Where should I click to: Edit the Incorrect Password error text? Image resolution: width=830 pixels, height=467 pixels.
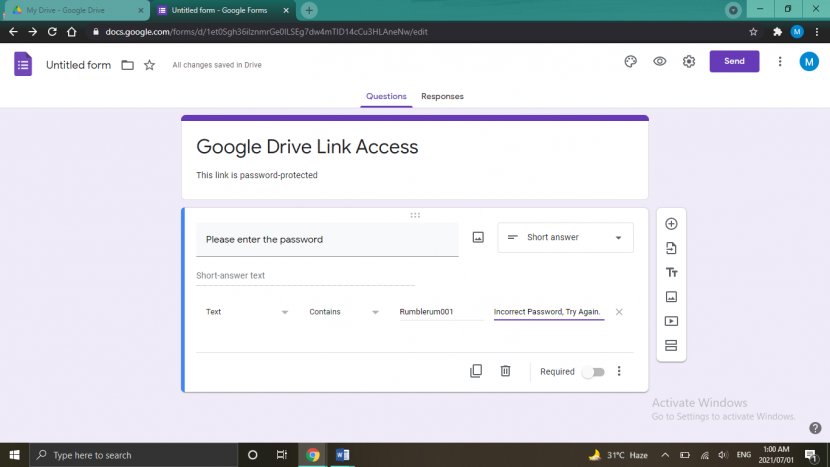pos(549,312)
